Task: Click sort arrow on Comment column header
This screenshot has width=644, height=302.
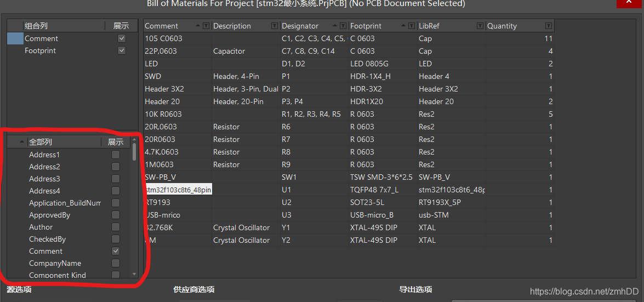Action: [x=197, y=26]
